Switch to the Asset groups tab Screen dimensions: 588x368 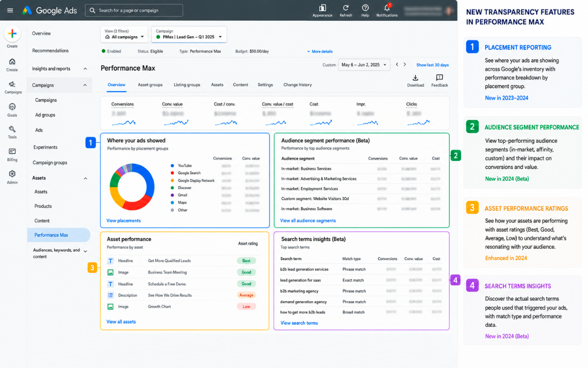pyautogui.click(x=150, y=85)
